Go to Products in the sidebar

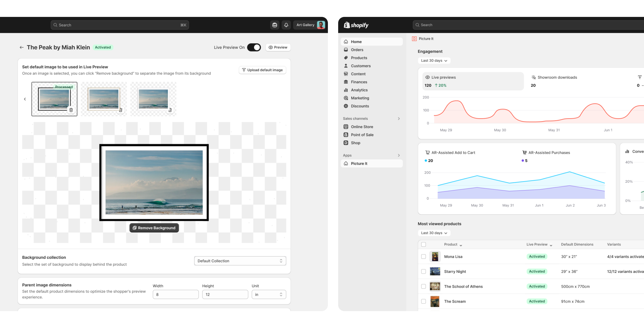click(x=359, y=58)
